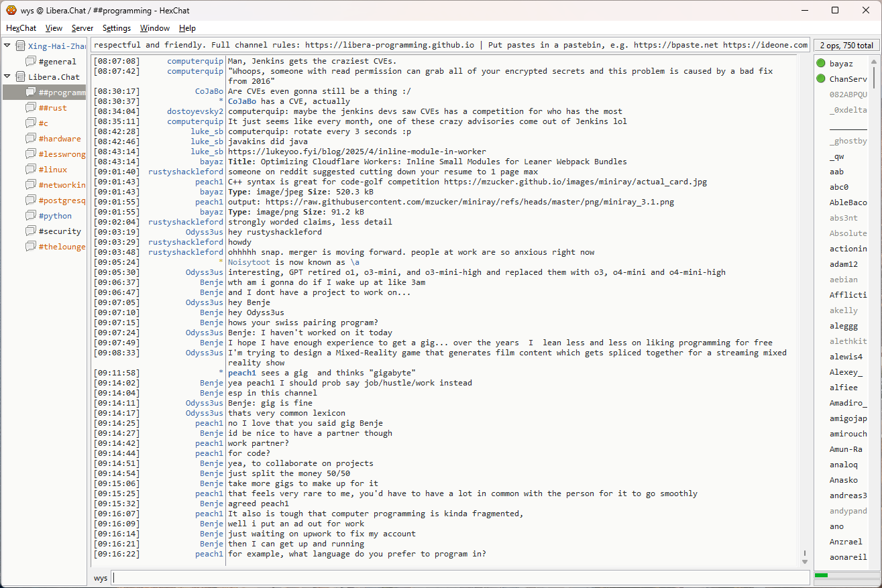This screenshot has width=882, height=588.
Task: Click the chat icon beside ##rust channel
Action: click(31, 108)
